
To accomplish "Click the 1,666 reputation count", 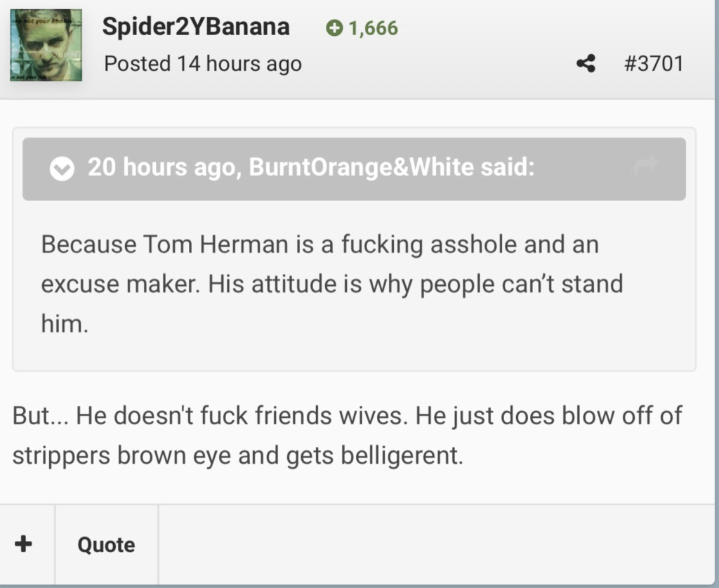I will [373, 28].
